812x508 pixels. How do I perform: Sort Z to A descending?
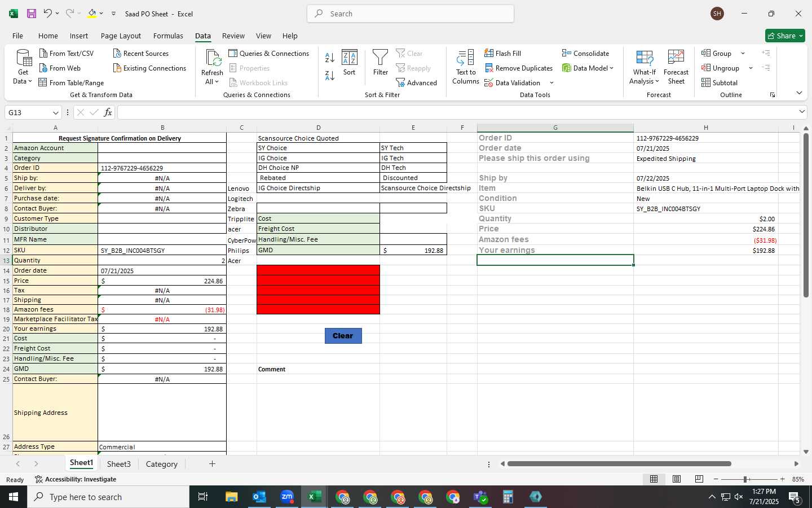[330, 75]
